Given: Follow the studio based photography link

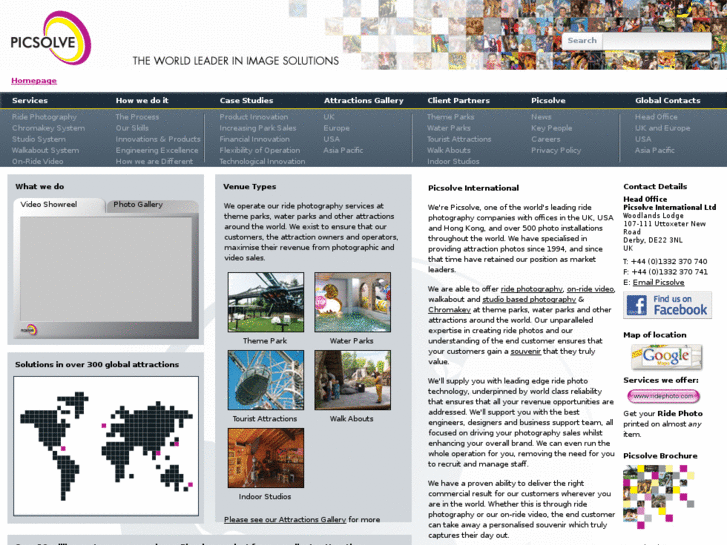Looking at the screenshot, I should pyautogui.click(x=529, y=300).
